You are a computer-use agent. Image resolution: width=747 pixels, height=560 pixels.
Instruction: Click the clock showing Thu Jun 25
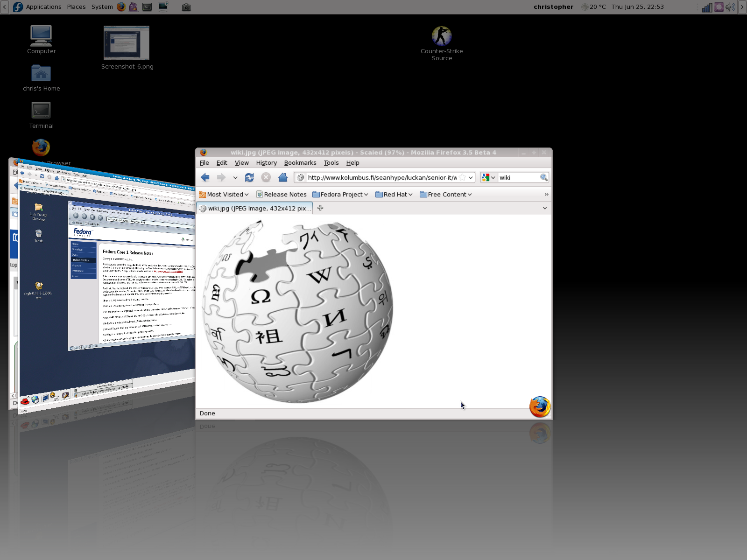pyautogui.click(x=637, y=7)
